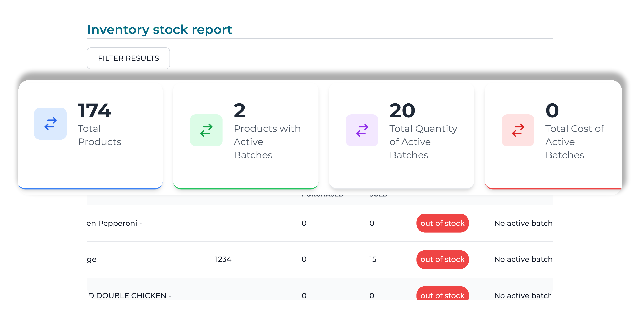Select the 0 total cost value

[552, 111]
